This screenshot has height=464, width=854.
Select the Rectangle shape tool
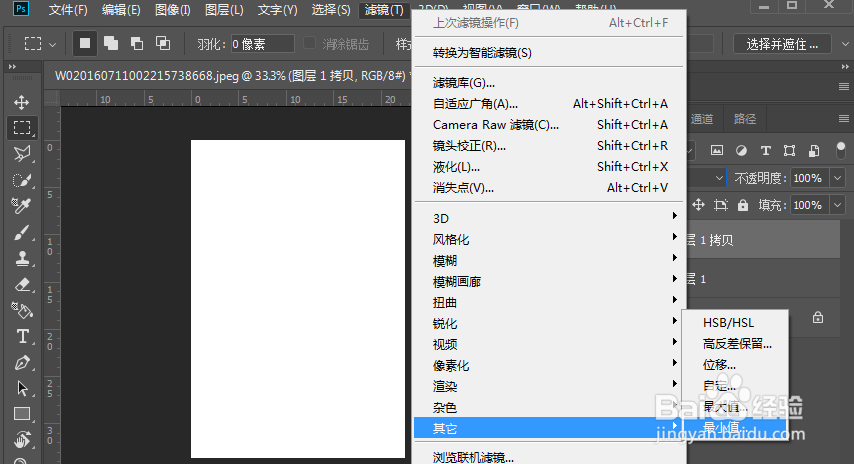(22, 414)
